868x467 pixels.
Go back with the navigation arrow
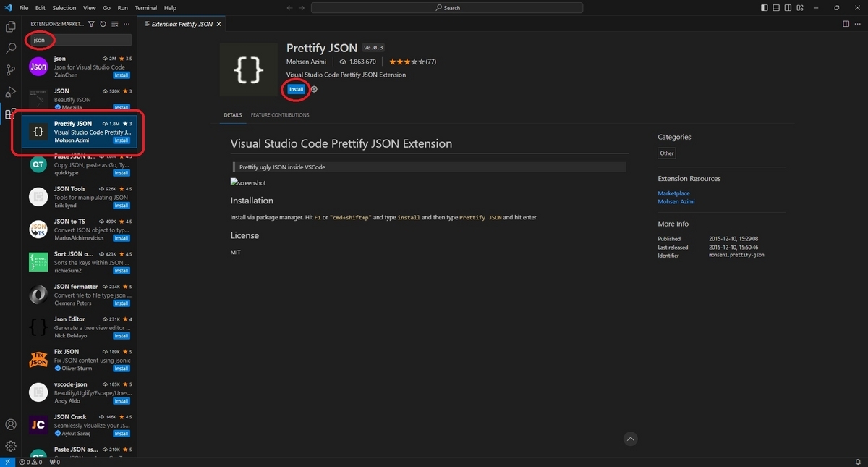tap(290, 8)
